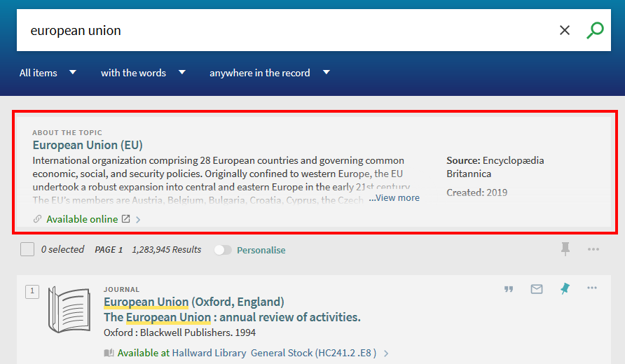625x364 pixels.
Task: Tick the select-all results checkbox
Action: pyautogui.click(x=27, y=249)
